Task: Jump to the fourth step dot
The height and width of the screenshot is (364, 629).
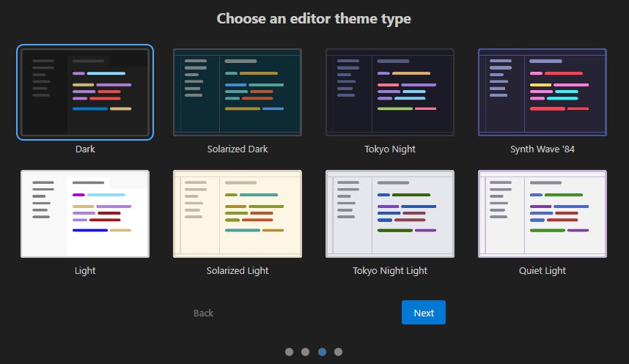Action: tap(338, 352)
